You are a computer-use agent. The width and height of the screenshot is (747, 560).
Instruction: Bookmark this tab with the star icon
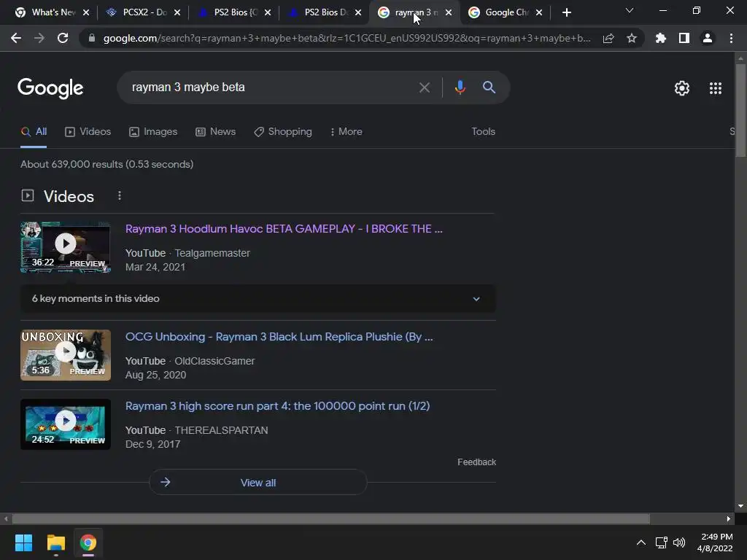tap(632, 38)
